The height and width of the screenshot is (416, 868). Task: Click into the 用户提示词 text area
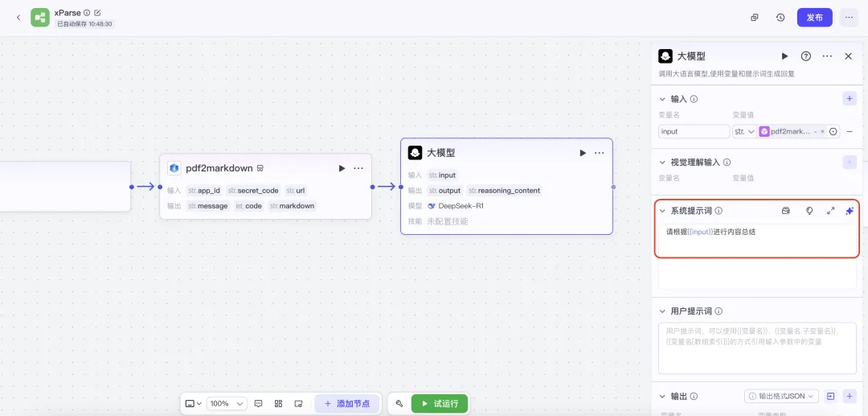coord(757,348)
